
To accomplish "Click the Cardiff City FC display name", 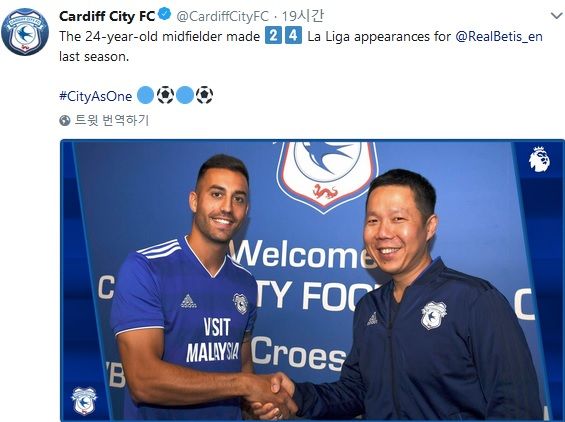I will (107, 16).
